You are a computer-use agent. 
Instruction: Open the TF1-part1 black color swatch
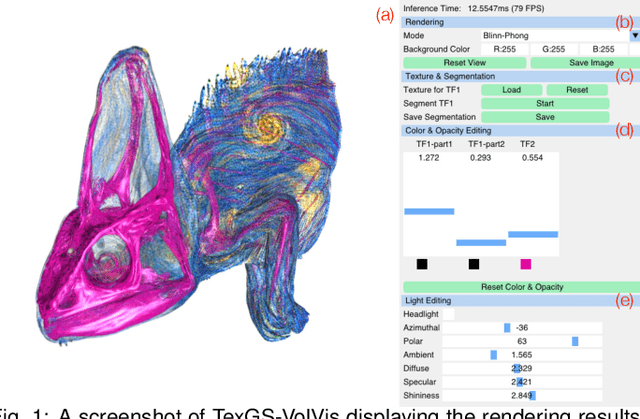422,264
